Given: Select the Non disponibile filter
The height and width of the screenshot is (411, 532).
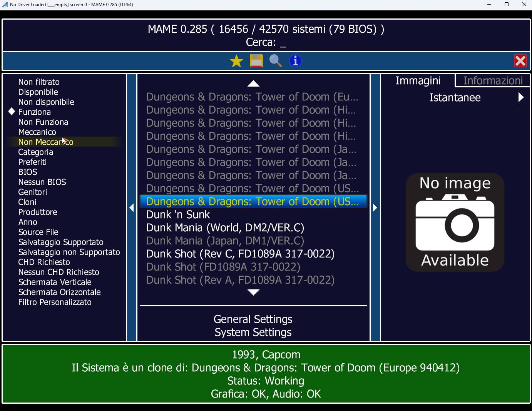Looking at the screenshot, I should tap(46, 102).
